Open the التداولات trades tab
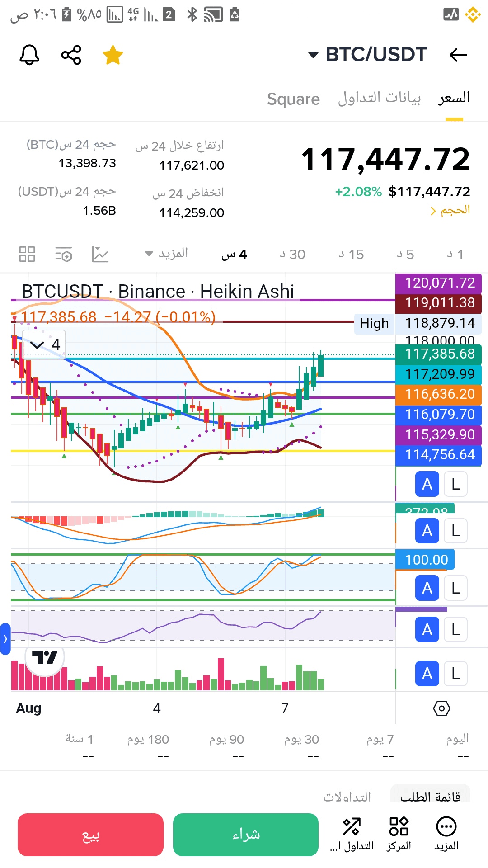Viewport: 488px width, 868px height. pos(347,796)
